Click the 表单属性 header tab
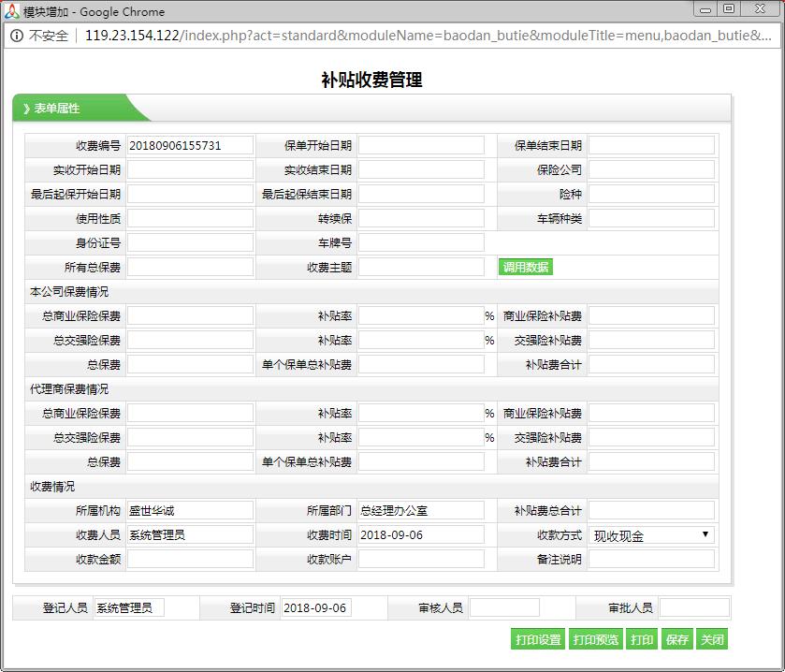The image size is (785, 672). click(x=56, y=108)
